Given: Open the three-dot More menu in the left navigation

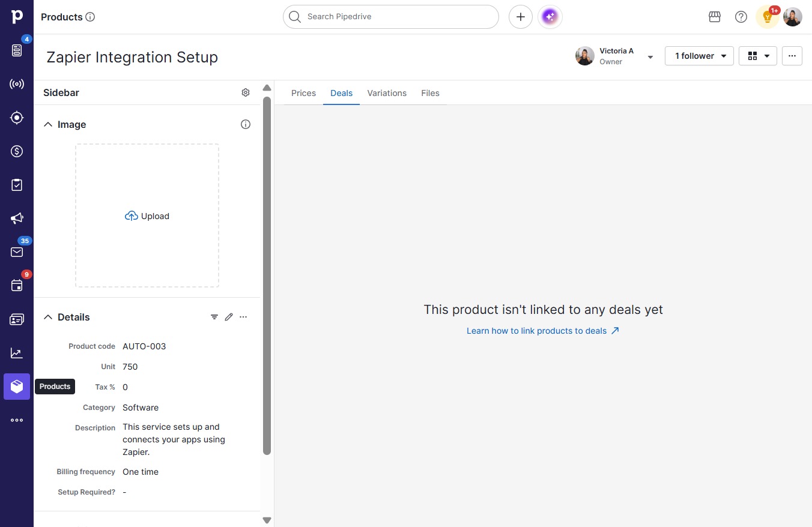Looking at the screenshot, I should (17, 420).
